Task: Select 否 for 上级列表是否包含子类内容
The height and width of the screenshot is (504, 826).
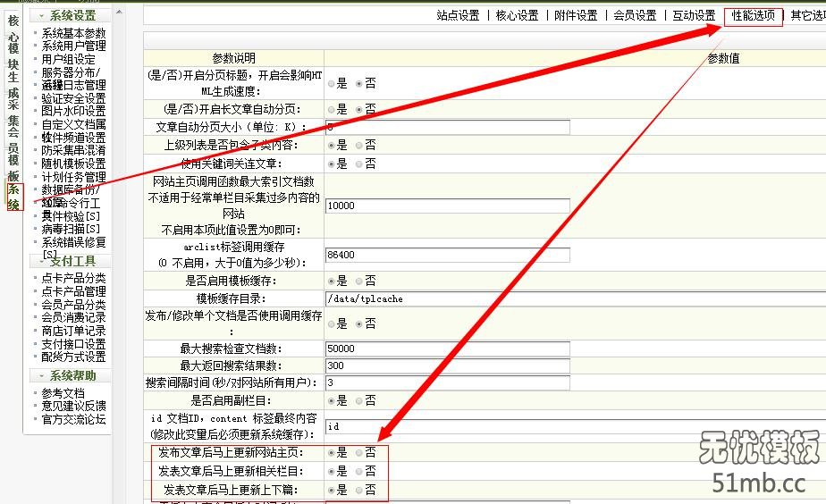Action: coord(359,146)
